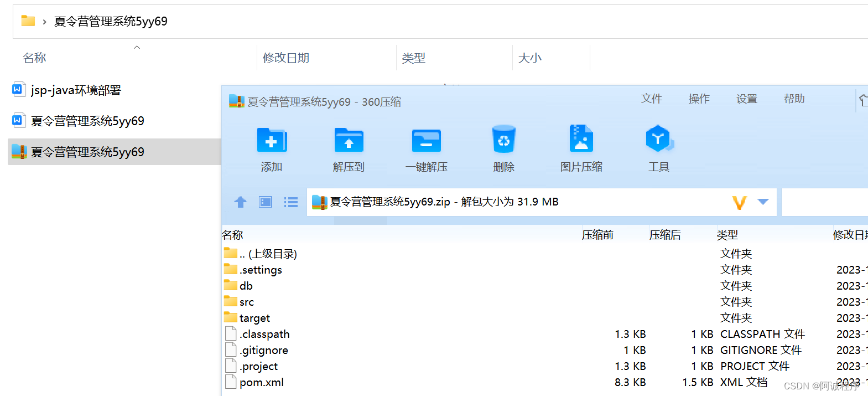Open the 设置 menu in 360压缩
868x396 pixels.
pyautogui.click(x=746, y=99)
